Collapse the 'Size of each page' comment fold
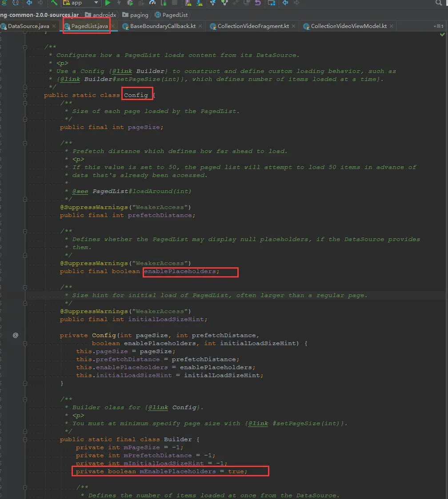Image resolution: width=448 pixels, height=499 pixels. coord(25,103)
